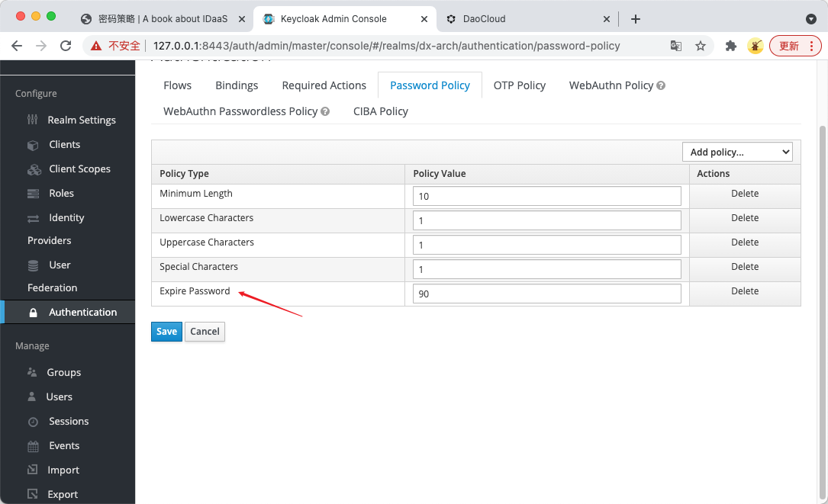The height and width of the screenshot is (504, 828).
Task: Click the browser forward arrow
Action: coord(41,46)
